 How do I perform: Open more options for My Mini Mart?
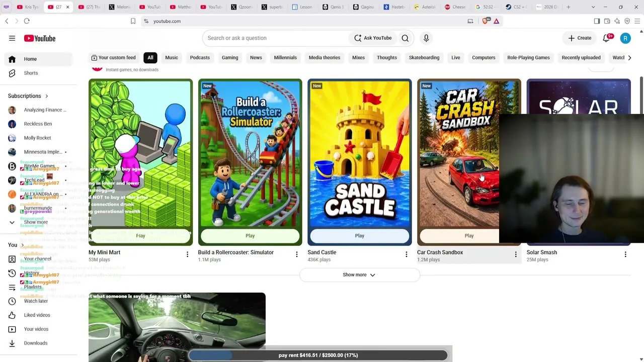tap(187, 255)
